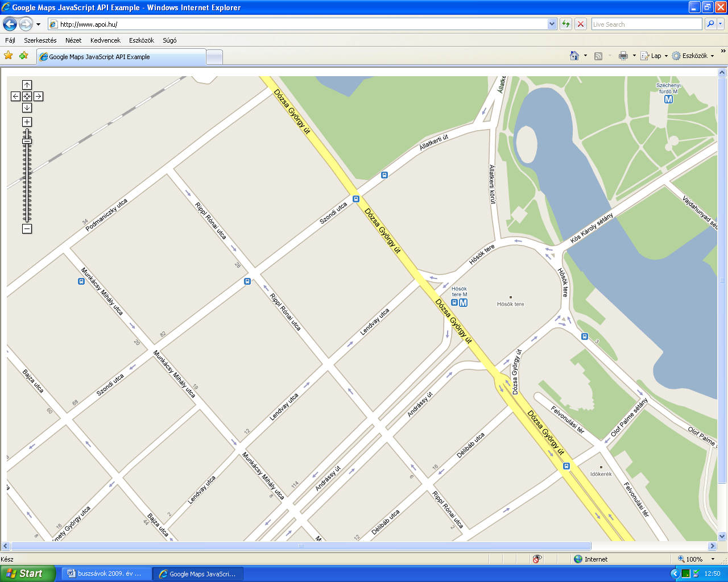Viewport: 728px width, 582px height.
Task: Select the Google Maps JavaScript API Example tab
Action: pos(121,57)
